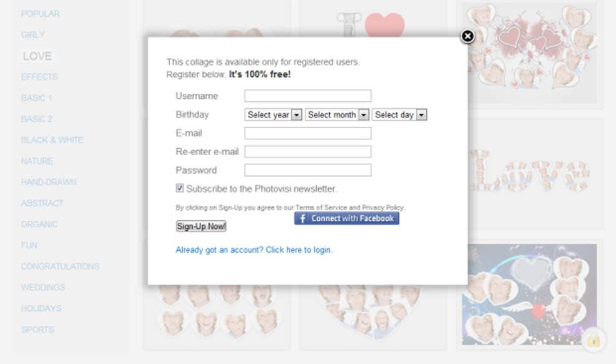Open the Select year dropdown
Image resolution: width=616 pixels, height=364 pixels.
coord(273,115)
